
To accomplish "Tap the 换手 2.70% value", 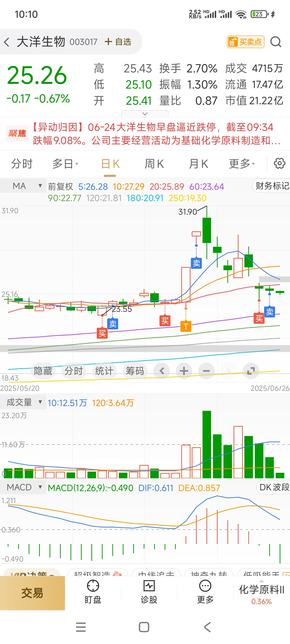I will 202,68.
